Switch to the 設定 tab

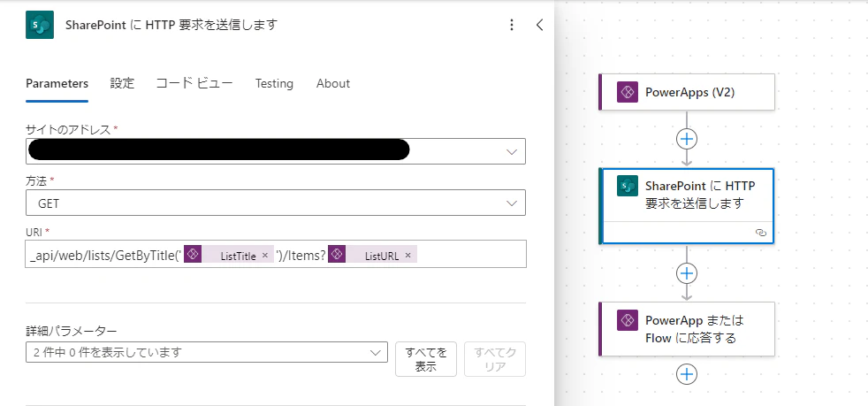click(122, 84)
